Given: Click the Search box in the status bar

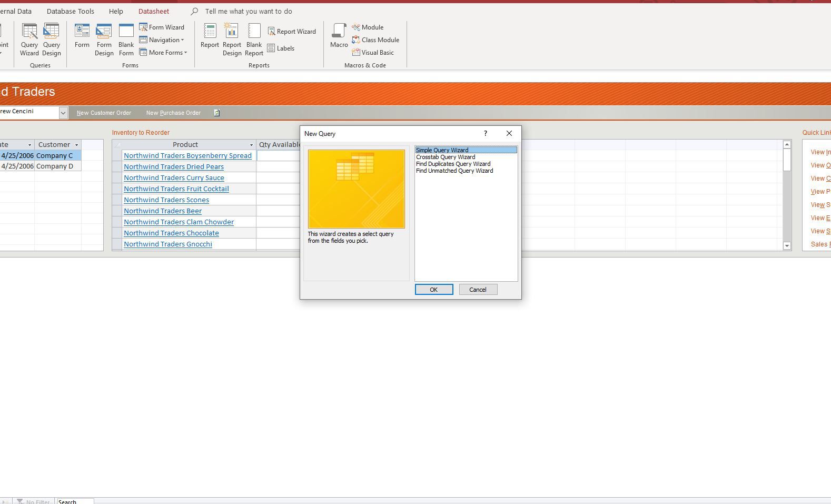Looking at the screenshot, I should click(x=75, y=501).
